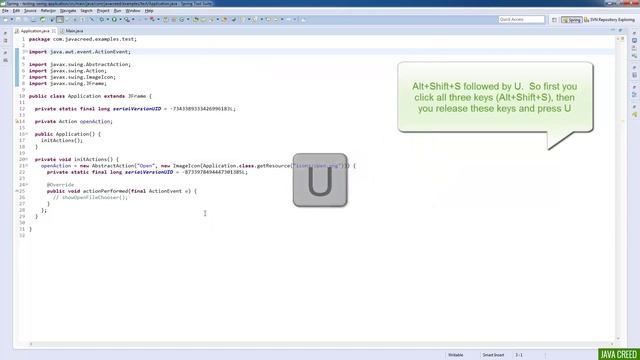Viewport: 640px width, 360px height.
Task: Open the Debug dropdown arrow
Action: (x=108, y=20)
